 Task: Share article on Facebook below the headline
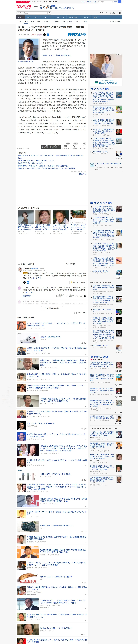click(x=48, y=35)
